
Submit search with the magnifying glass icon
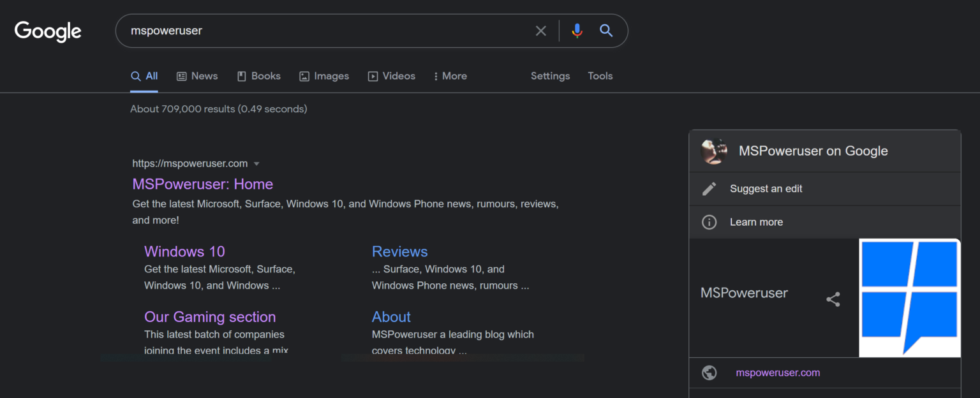[606, 31]
